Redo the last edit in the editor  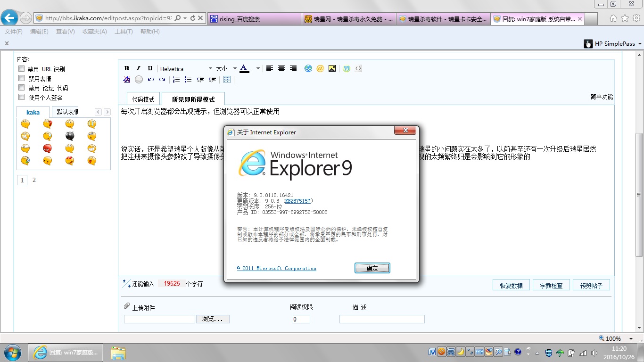pos(162,80)
